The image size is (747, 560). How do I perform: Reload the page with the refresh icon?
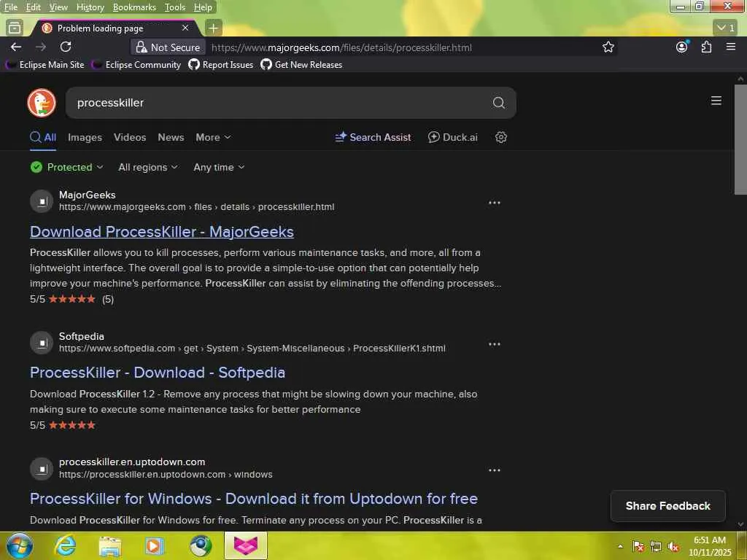coord(66,47)
